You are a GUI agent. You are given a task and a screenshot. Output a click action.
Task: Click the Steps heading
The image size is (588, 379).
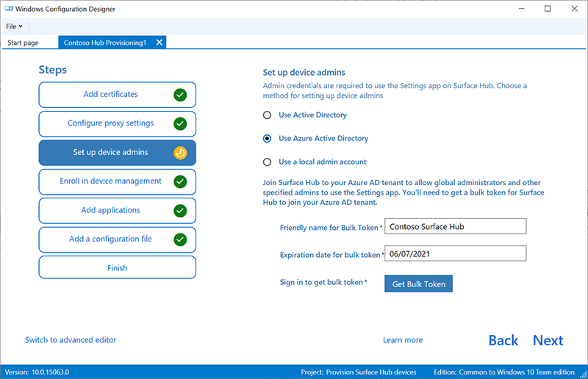point(53,70)
